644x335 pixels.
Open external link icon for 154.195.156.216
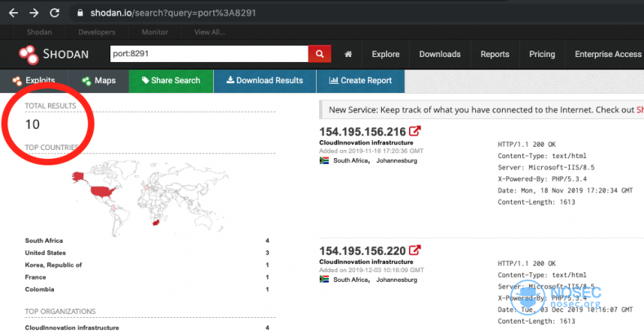pos(415,131)
